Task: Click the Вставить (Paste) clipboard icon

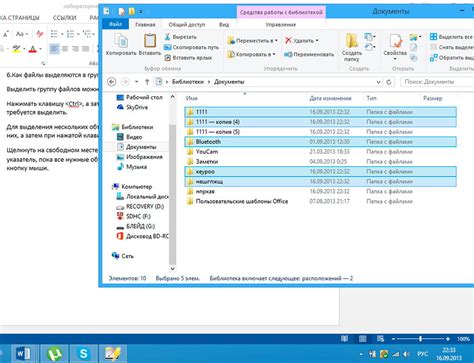Action: click(150, 41)
